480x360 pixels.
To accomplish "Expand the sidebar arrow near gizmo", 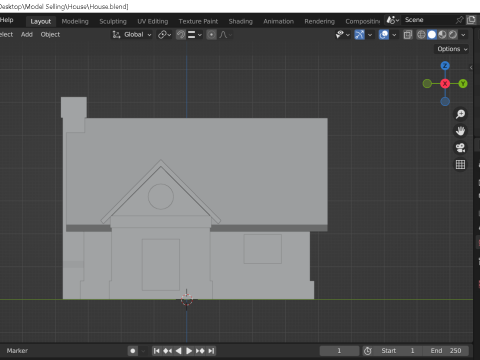I will tap(471, 68).
